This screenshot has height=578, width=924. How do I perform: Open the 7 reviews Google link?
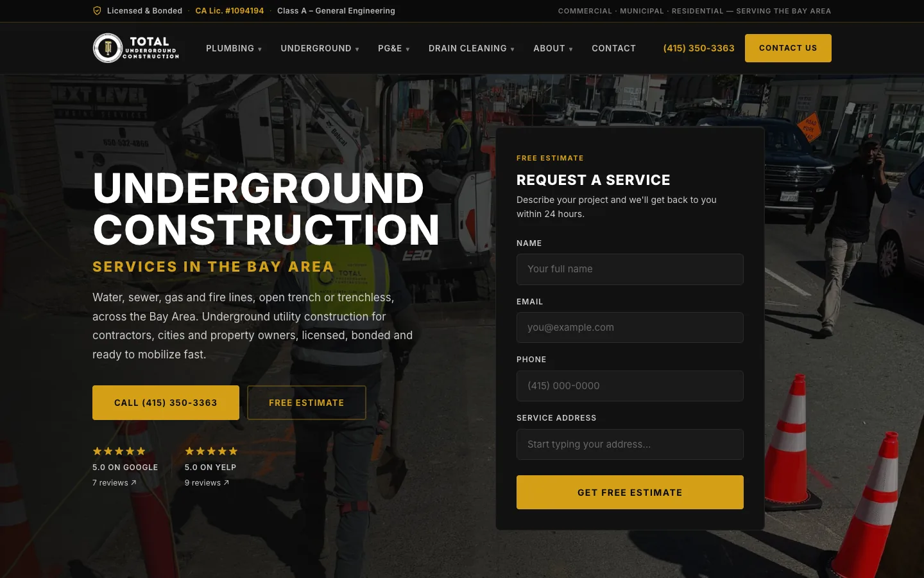114,483
